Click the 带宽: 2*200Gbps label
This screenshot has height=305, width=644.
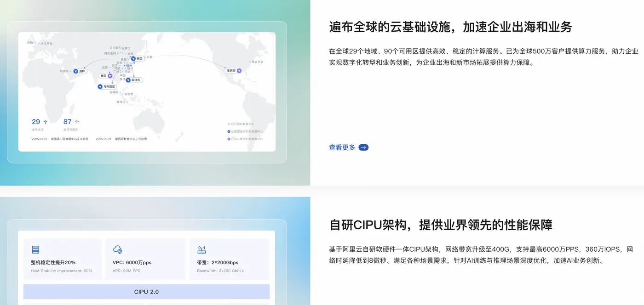tap(218, 262)
